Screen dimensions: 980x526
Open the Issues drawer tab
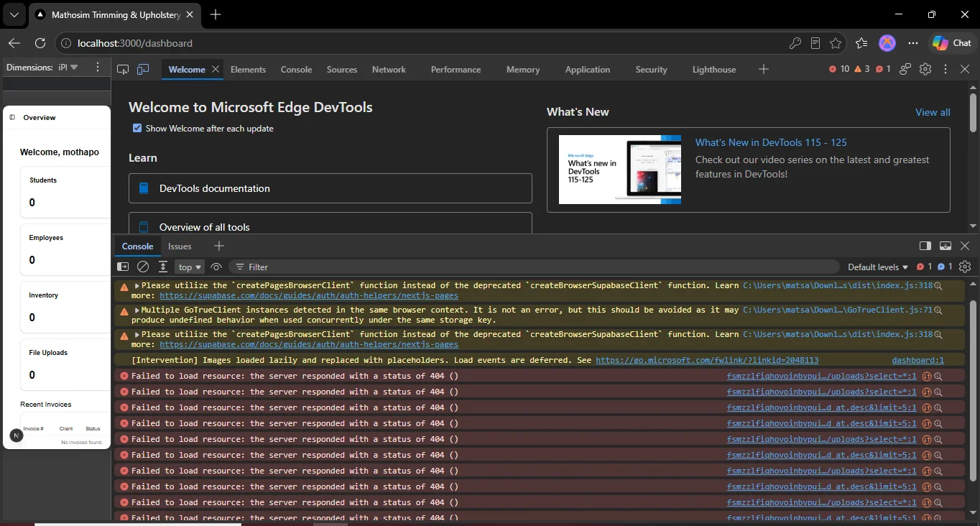tap(180, 246)
